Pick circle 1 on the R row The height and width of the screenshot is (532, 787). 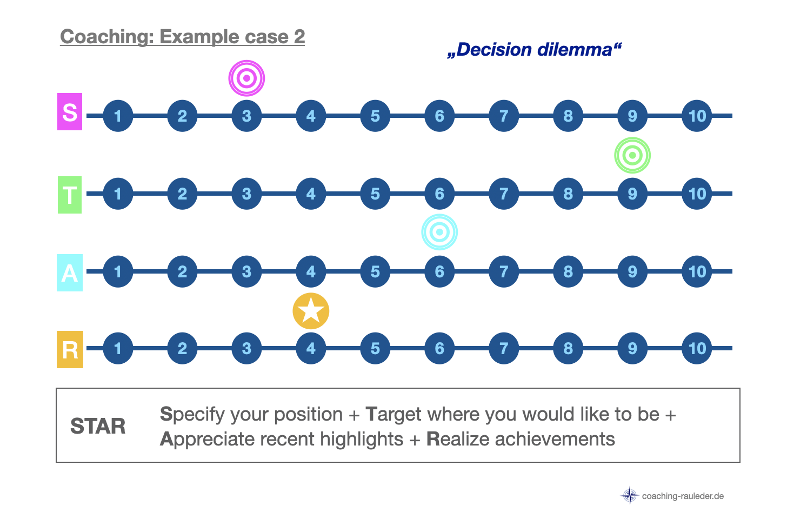pos(118,348)
